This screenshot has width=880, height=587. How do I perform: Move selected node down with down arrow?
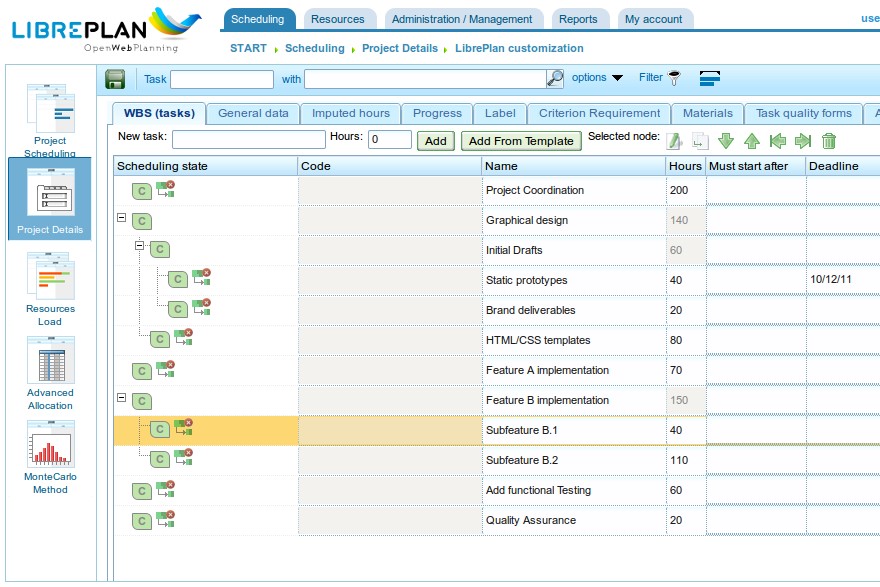(x=726, y=141)
